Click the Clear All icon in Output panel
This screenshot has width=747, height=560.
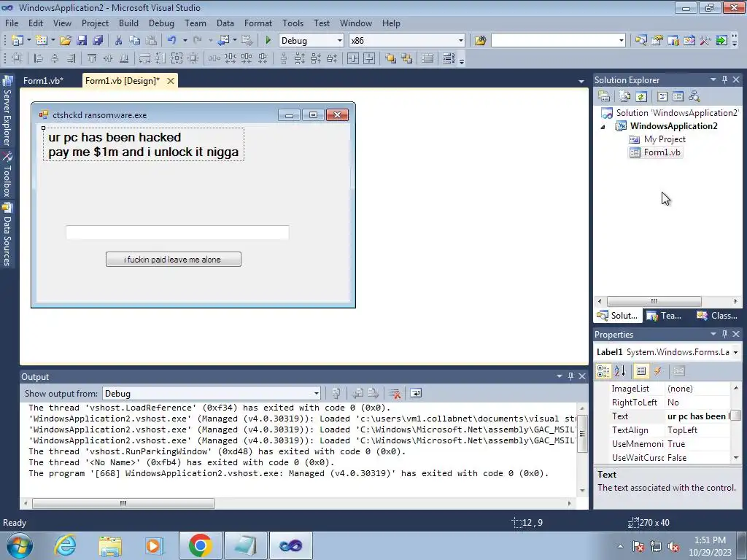[x=395, y=393]
